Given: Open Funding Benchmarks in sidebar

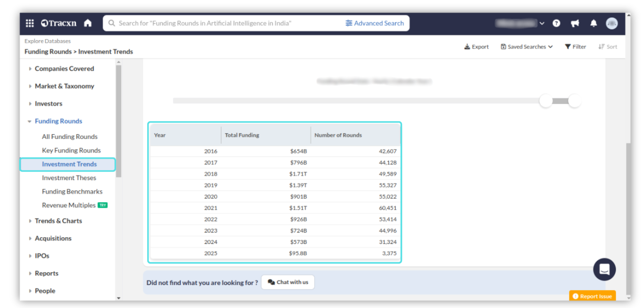Looking at the screenshot, I should [x=72, y=191].
